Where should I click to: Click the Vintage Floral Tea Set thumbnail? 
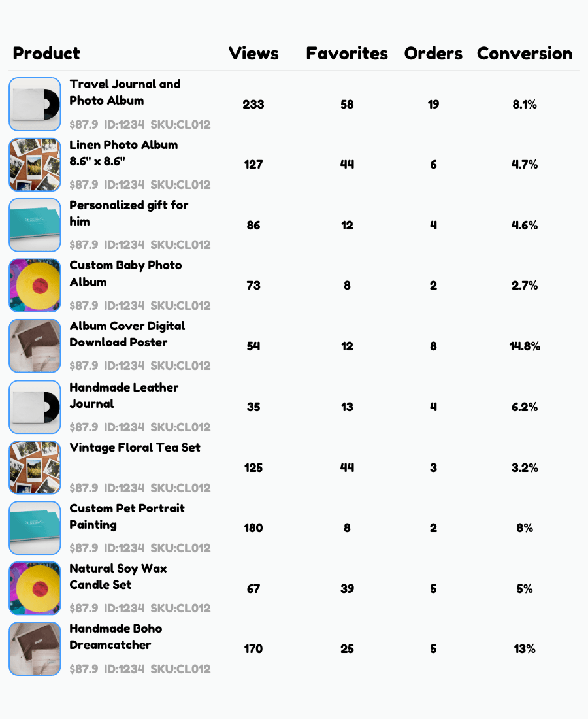coord(34,467)
